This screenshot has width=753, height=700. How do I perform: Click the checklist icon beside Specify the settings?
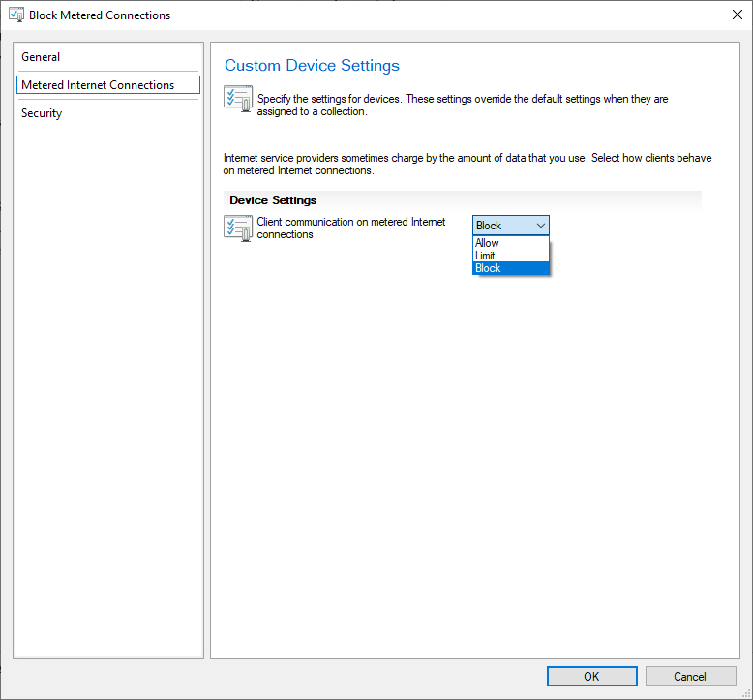click(238, 99)
